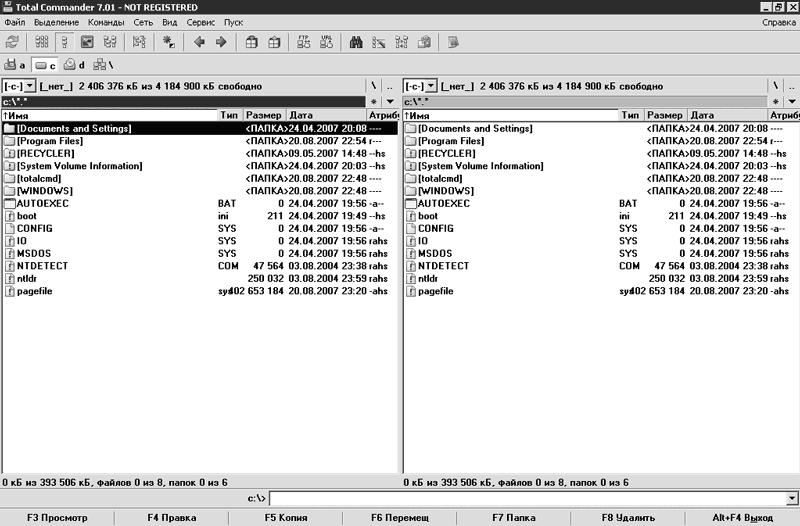Expand the right panel drive dropdown
Screen dimensions: 800x526
point(431,86)
